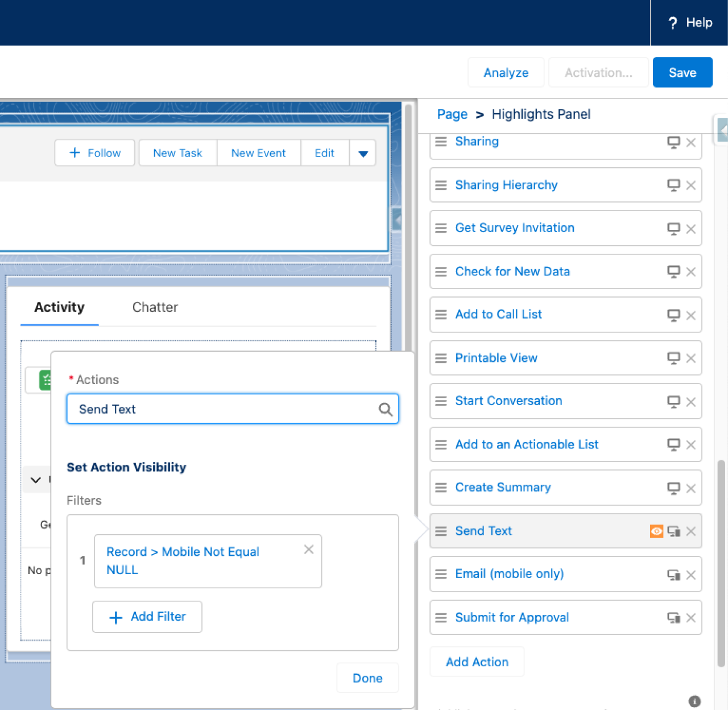728x710 pixels.
Task: Go to Page breadcrumb link
Action: pyautogui.click(x=452, y=114)
